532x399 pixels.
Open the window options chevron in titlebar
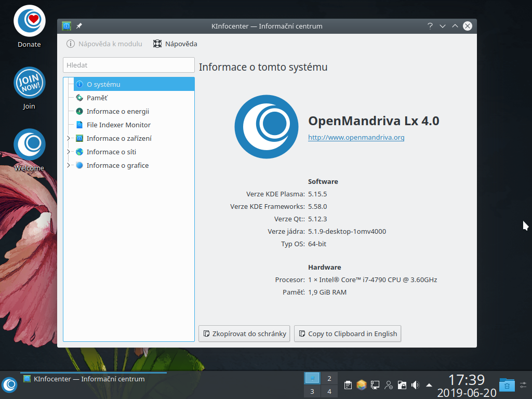[x=442, y=25]
